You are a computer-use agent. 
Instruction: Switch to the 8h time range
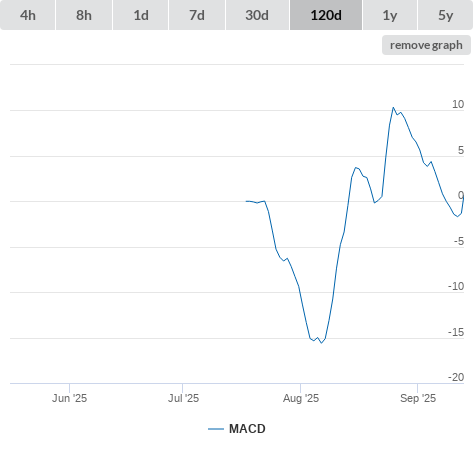click(x=84, y=15)
